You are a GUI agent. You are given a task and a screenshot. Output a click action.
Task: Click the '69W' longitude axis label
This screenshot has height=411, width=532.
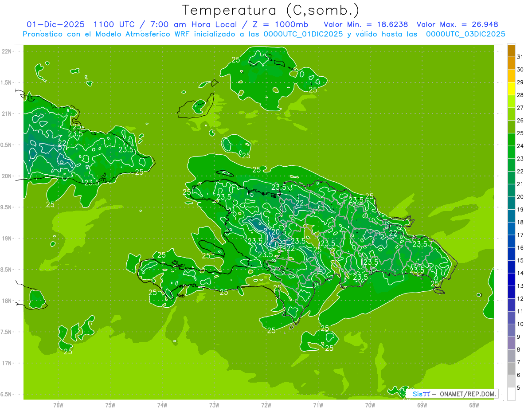point(422,405)
